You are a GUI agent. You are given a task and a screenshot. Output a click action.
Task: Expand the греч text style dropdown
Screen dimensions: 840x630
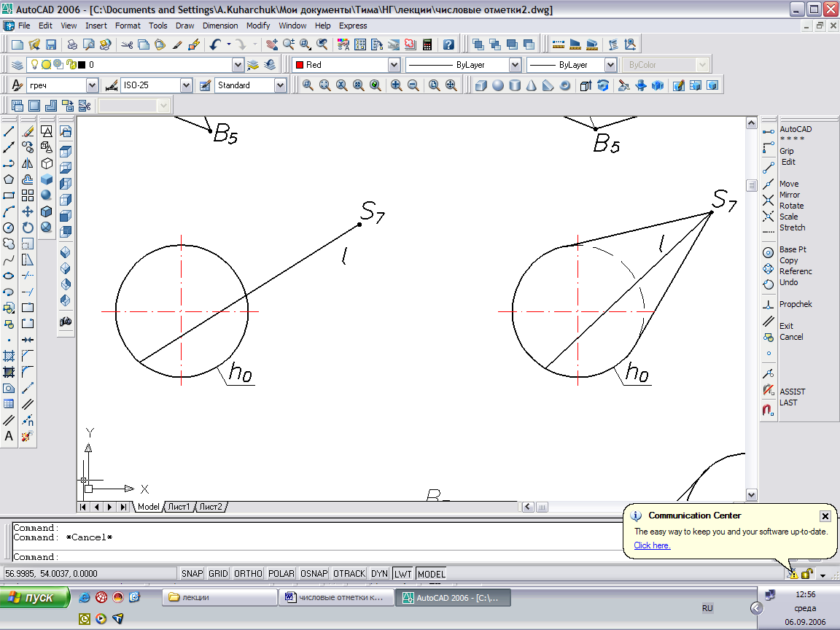(x=92, y=85)
